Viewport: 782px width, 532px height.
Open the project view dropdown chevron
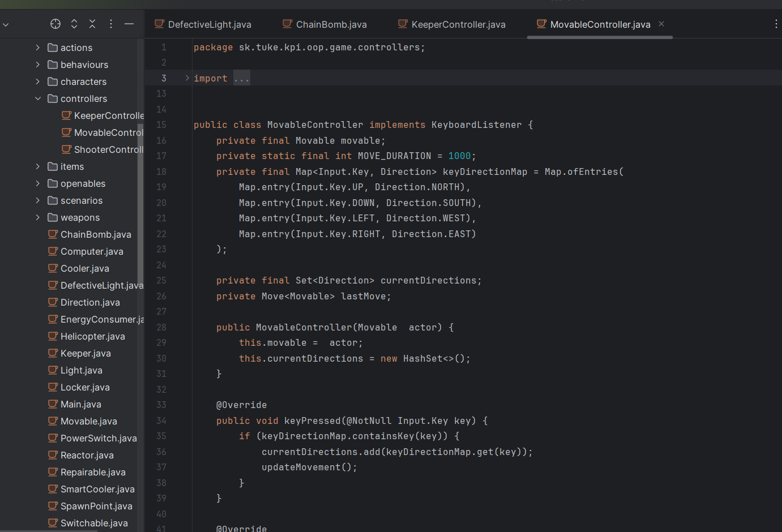6,25
